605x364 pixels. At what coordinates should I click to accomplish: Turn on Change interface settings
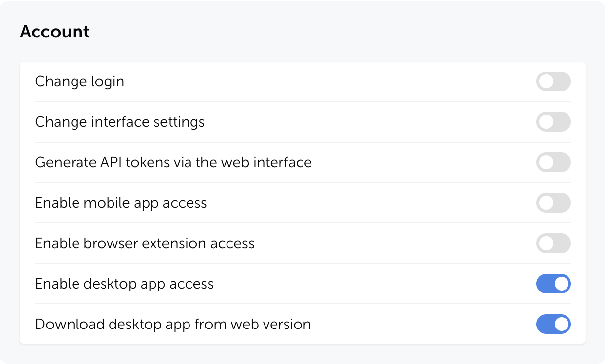click(x=553, y=122)
